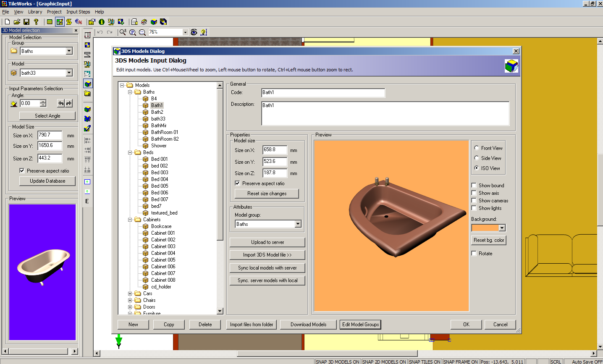Open the File menu

click(5, 12)
